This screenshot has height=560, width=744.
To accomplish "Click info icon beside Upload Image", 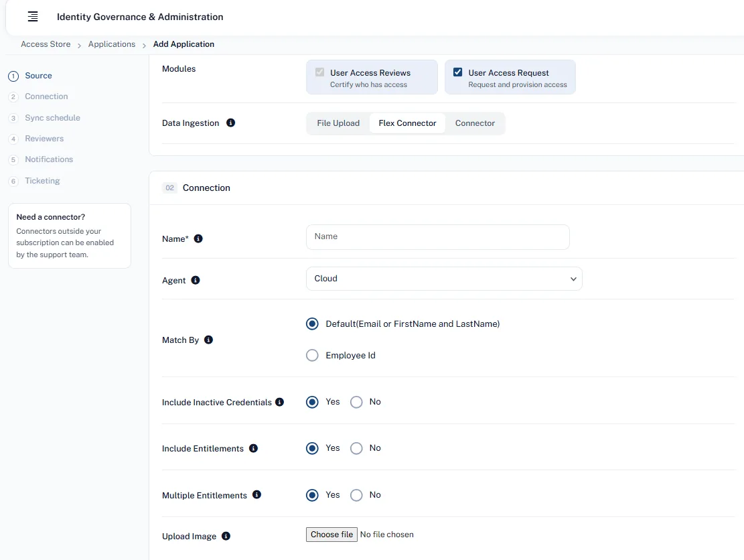I will coord(226,536).
